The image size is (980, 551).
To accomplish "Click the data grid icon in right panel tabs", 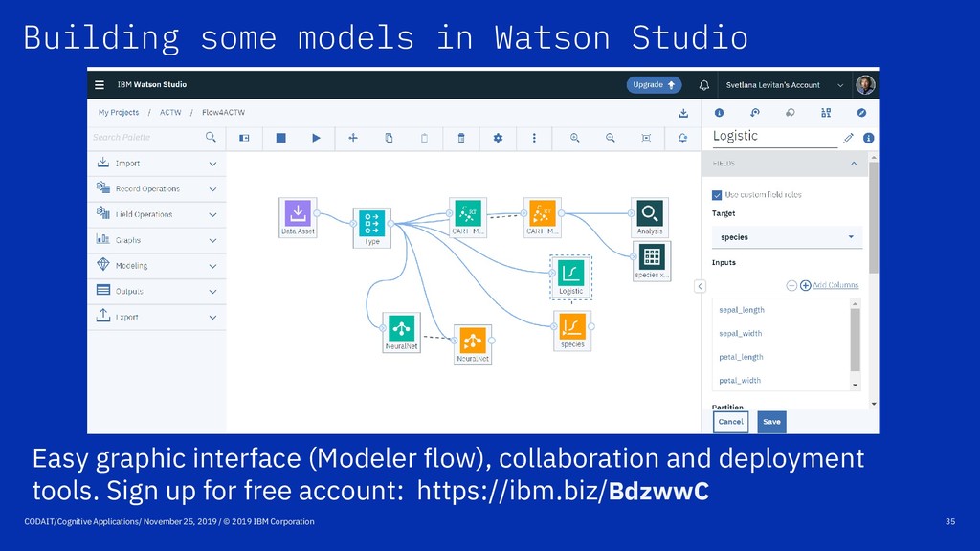I will (x=826, y=113).
